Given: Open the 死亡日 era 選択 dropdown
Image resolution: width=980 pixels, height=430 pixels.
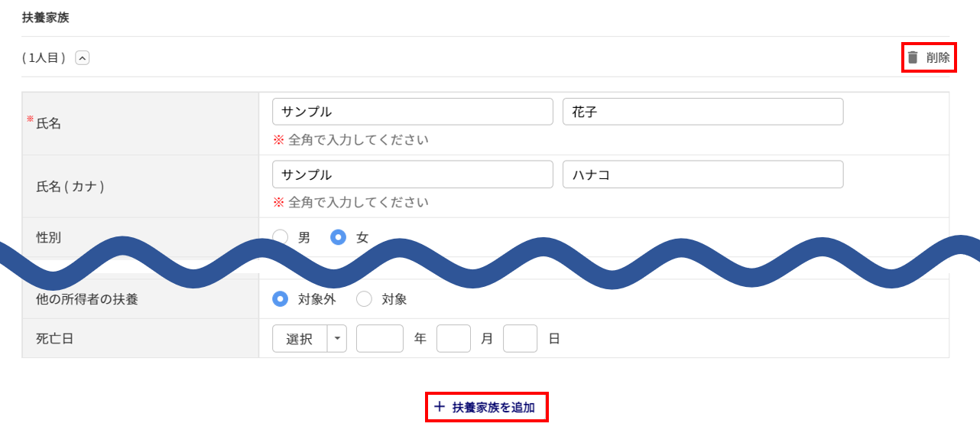Looking at the screenshot, I should click(300, 339).
